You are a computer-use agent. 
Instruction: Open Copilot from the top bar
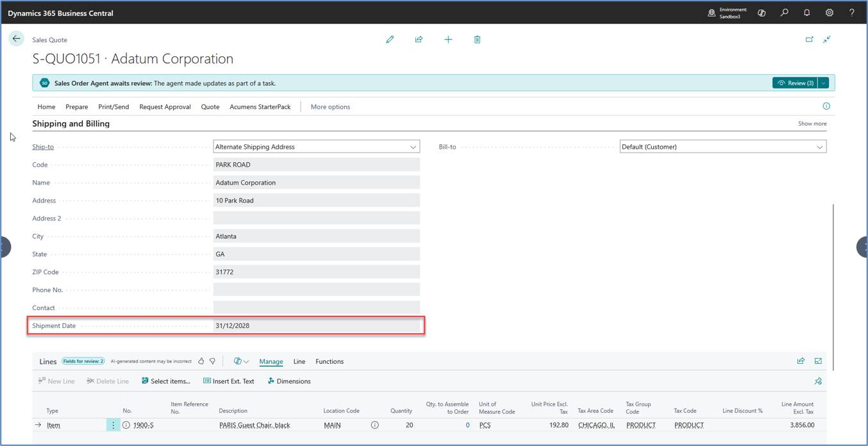coord(762,13)
